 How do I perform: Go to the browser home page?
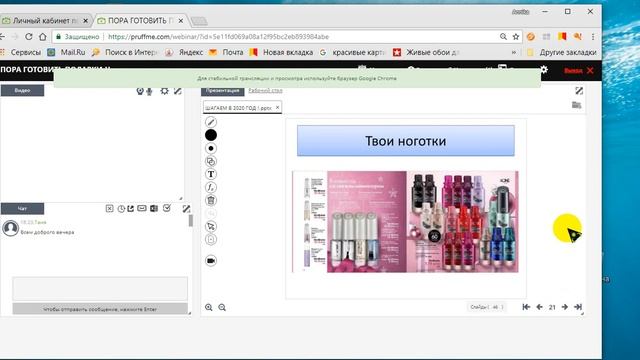click(43, 37)
